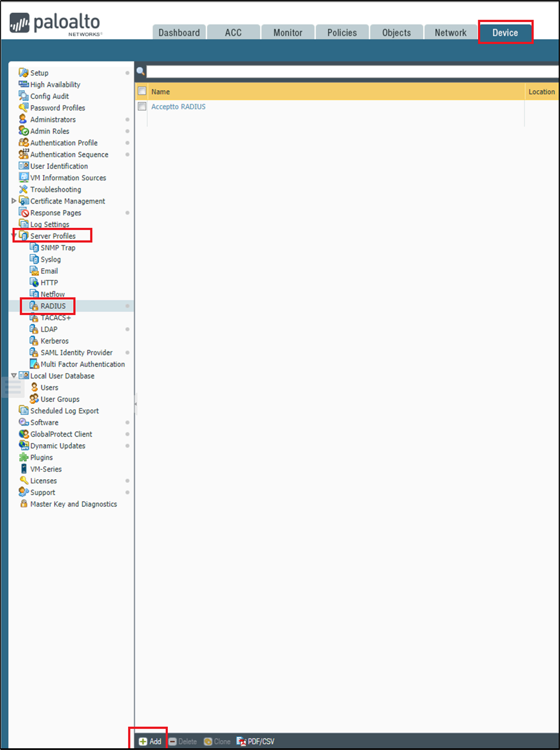Screen dimensions: 560x750
Task: Collapse the Server Profiles tree node
Action: pyautogui.click(x=14, y=236)
